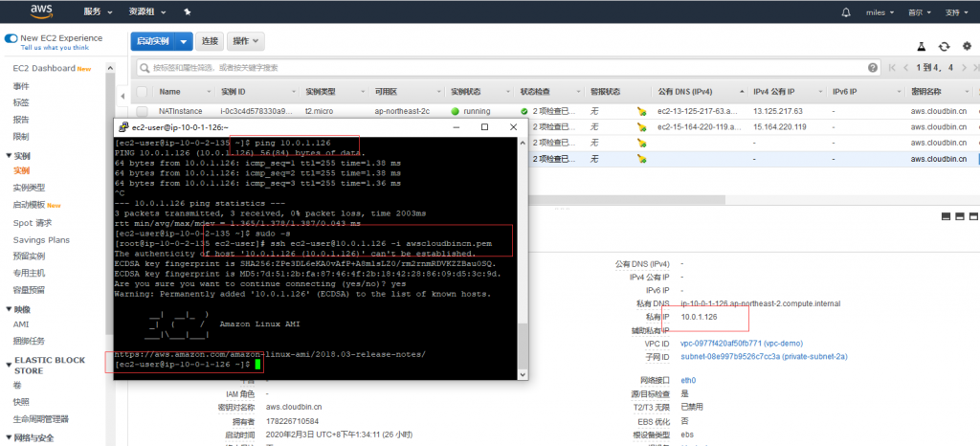The height and width of the screenshot is (446, 980).
Task: Set details pane to first layout icon
Action: coord(946,216)
